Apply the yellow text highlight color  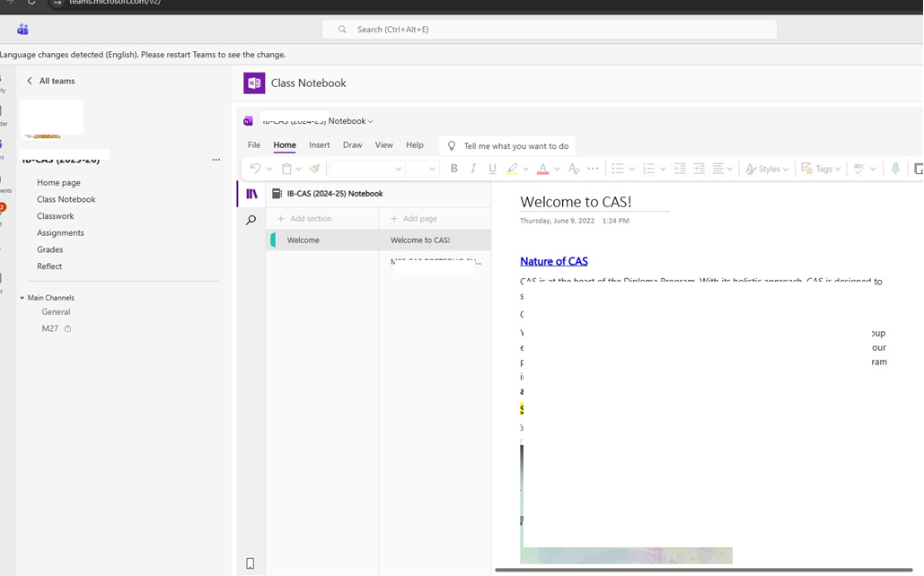tap(512, 169)
